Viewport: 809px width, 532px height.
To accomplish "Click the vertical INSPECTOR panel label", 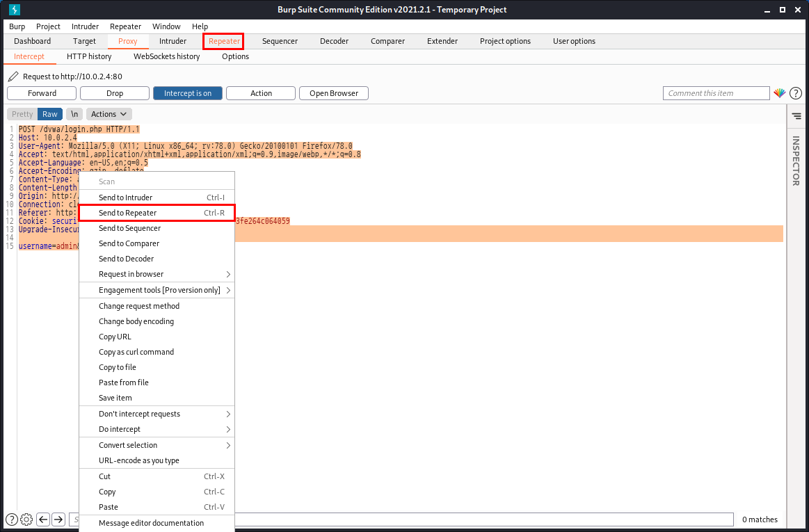I will pos(796,161).
